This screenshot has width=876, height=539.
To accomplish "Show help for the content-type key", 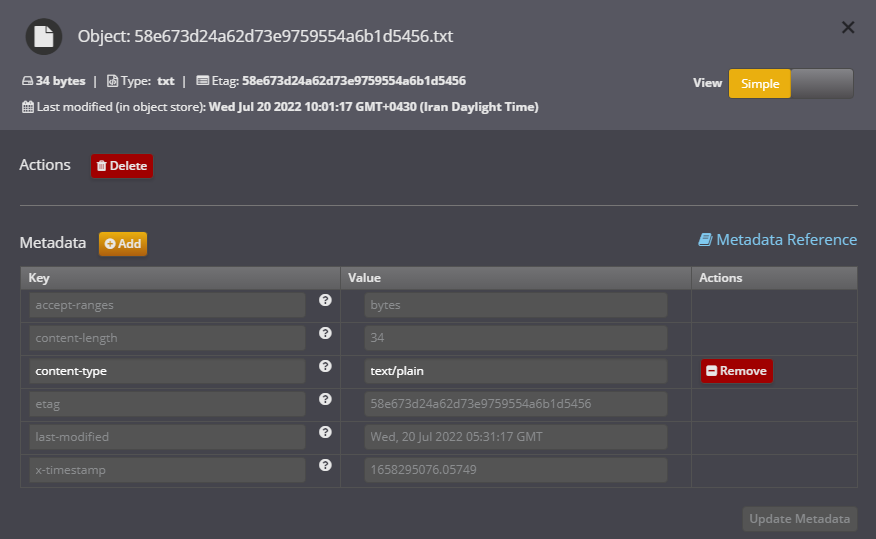I will click(325, 366).
